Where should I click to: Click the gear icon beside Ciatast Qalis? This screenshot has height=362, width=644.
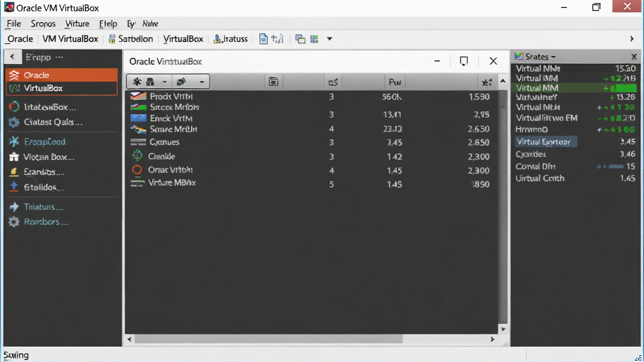pyautogui.click(x=14, y=123)
